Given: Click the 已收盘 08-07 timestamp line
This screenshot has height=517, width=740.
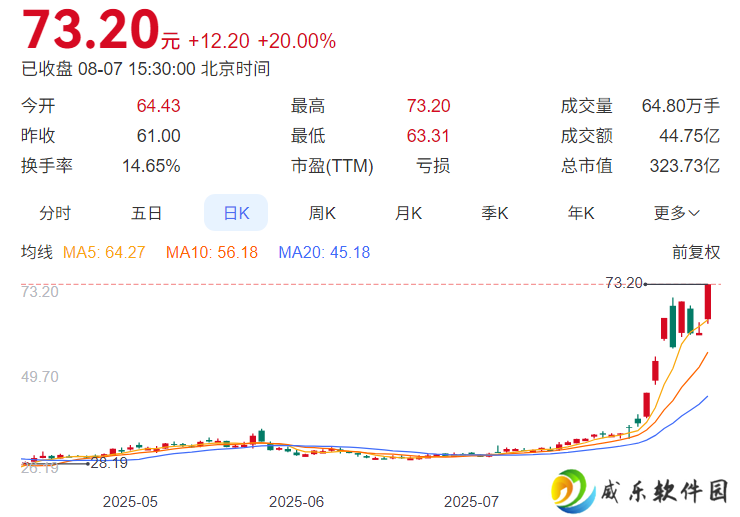Looking at the screenshot, I should [145, 69].
